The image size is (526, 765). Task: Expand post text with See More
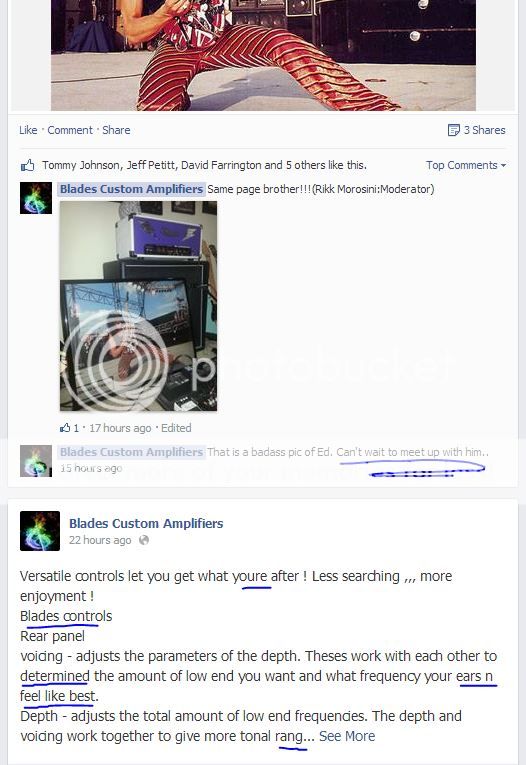click(x=347, y=736)
